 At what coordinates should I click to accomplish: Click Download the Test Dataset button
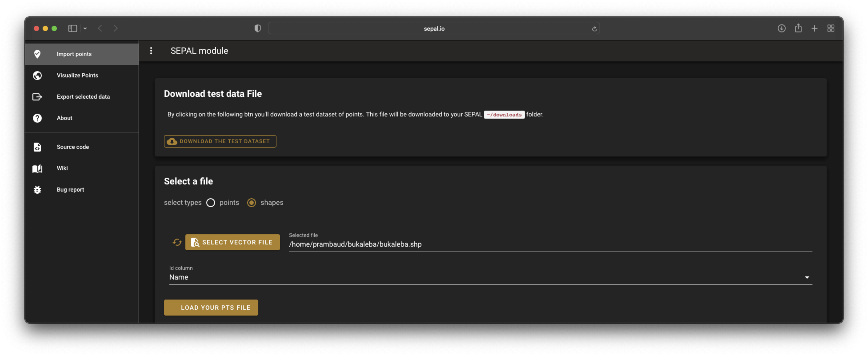coord(220,141)
